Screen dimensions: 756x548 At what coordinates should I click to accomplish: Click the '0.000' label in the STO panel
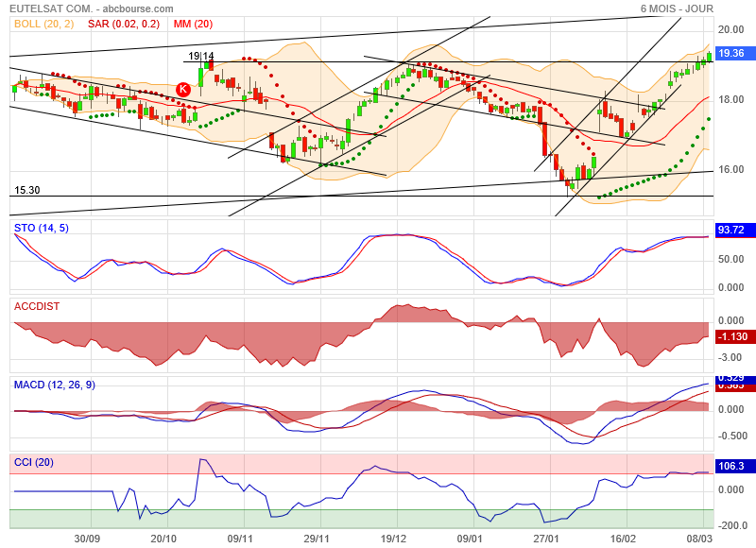[730, 288]
